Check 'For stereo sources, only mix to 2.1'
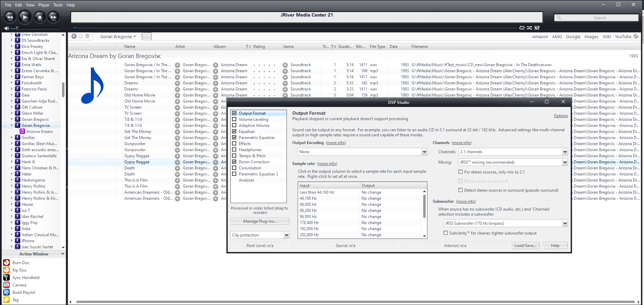Screen dimensions: 644x305 pos(461,172)
